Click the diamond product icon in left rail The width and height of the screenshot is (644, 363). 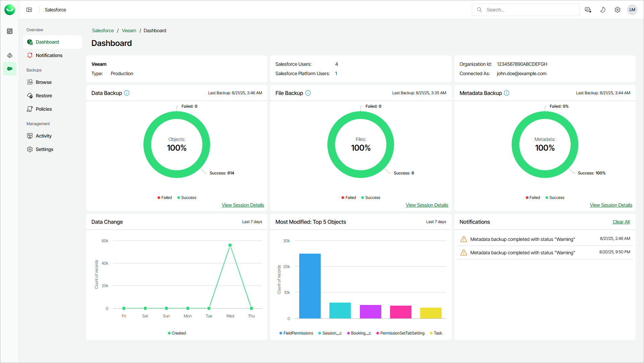(x=10, y=55)
